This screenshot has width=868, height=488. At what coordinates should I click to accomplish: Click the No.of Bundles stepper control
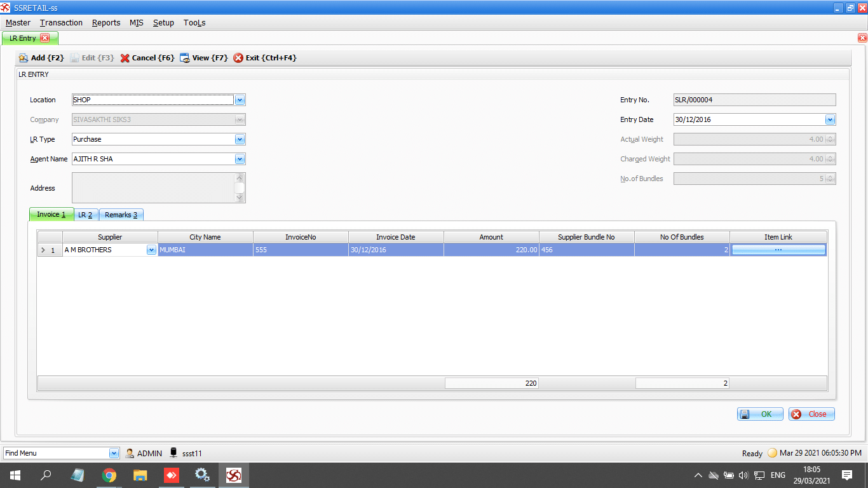[x=830, y=179]
